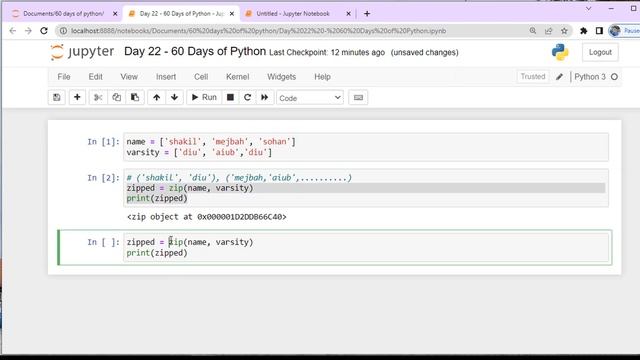The height and width of the screenshot is (360, 640).
Task: Insert a cell below with plus icon
Action: click(x=77, y=98)
